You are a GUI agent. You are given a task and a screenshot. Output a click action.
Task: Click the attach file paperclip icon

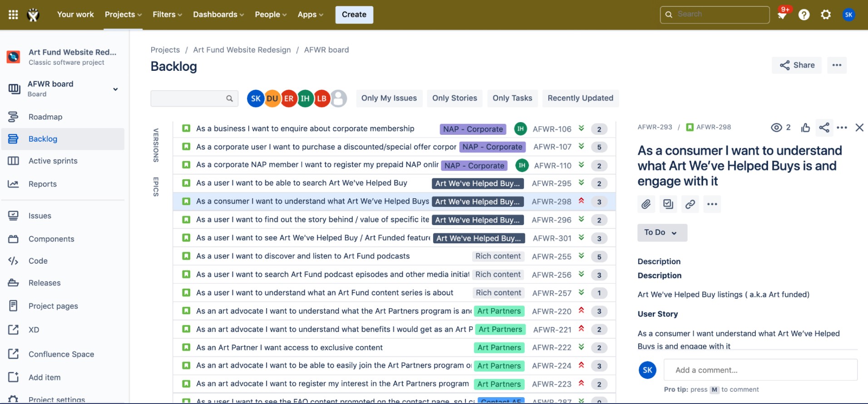pos(646,204)
